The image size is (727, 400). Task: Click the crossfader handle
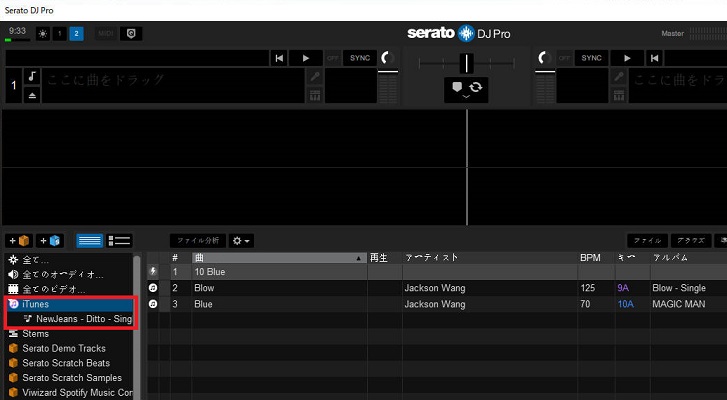466,63
